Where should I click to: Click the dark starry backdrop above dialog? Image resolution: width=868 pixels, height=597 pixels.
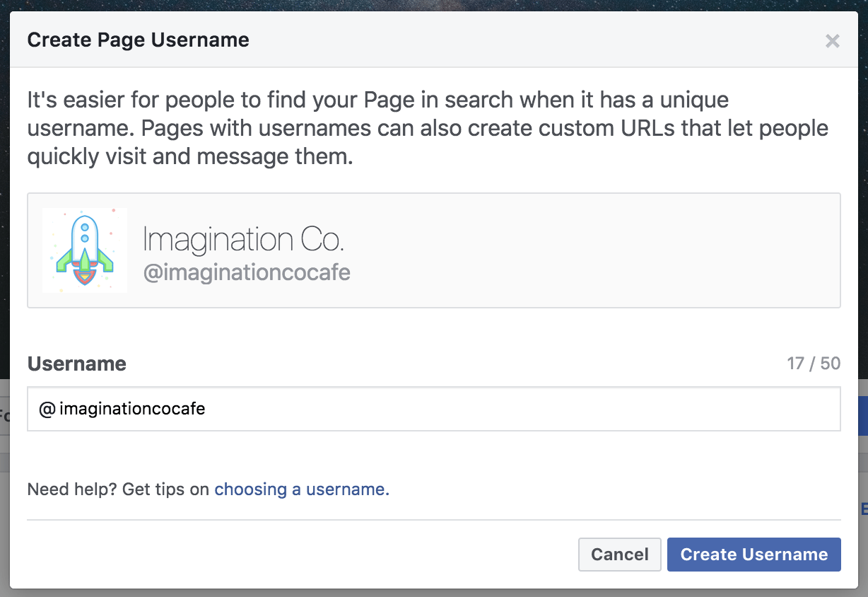tap(424, 5)
